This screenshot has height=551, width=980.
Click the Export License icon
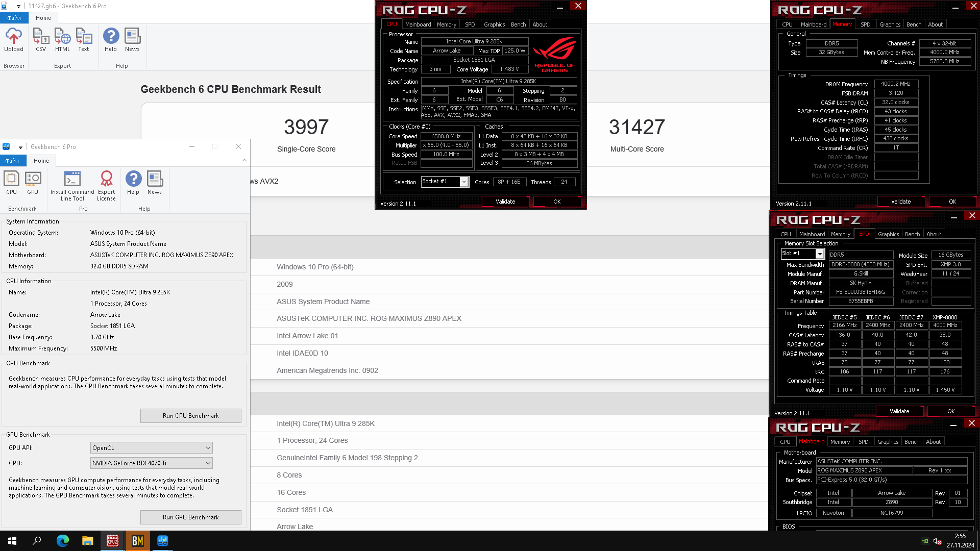[x=106, y=186]
